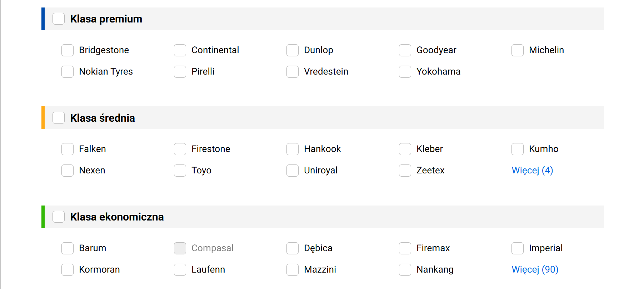
Task: Check the Continental checkbox
Action: [180, 50]
